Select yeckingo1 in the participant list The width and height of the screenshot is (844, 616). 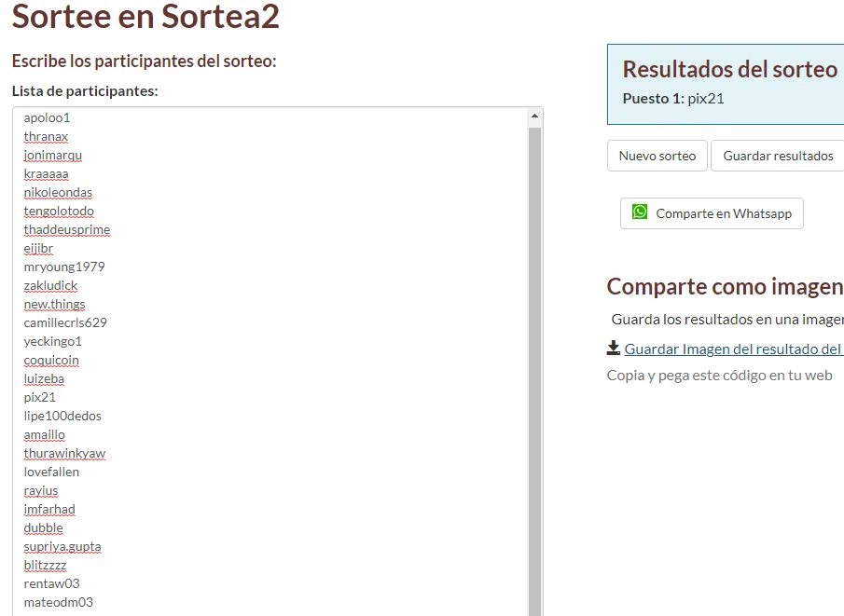(53, 342)
